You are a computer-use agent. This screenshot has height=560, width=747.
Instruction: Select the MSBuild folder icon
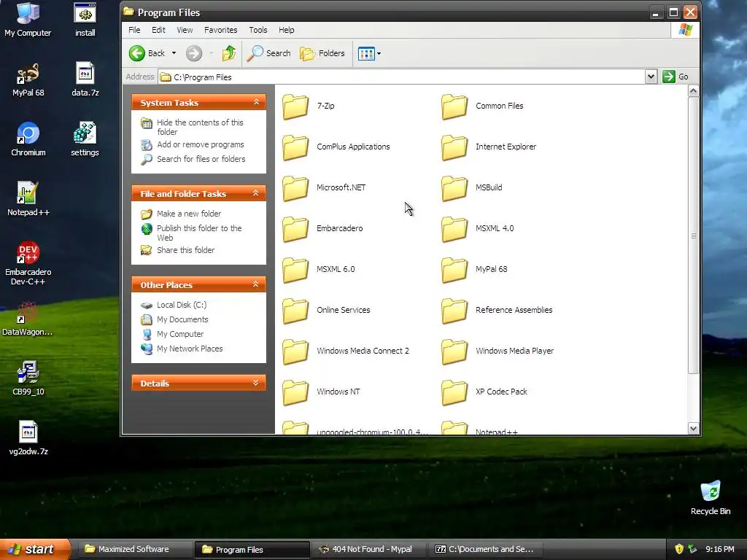[x=454, y=188]
